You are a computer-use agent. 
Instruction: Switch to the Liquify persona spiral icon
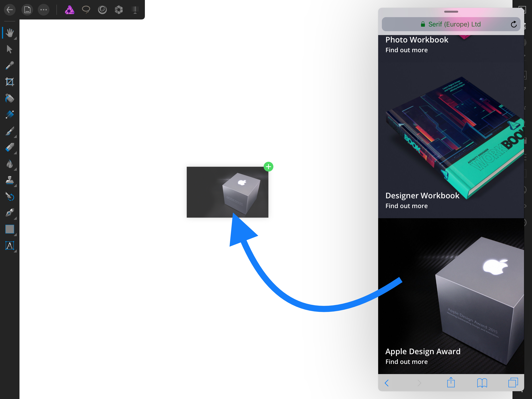(102, 10)
